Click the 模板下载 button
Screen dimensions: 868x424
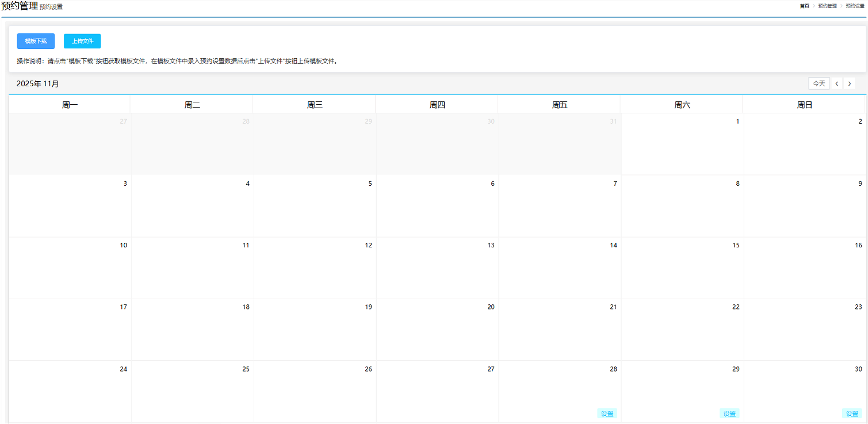tap(36, 41)
